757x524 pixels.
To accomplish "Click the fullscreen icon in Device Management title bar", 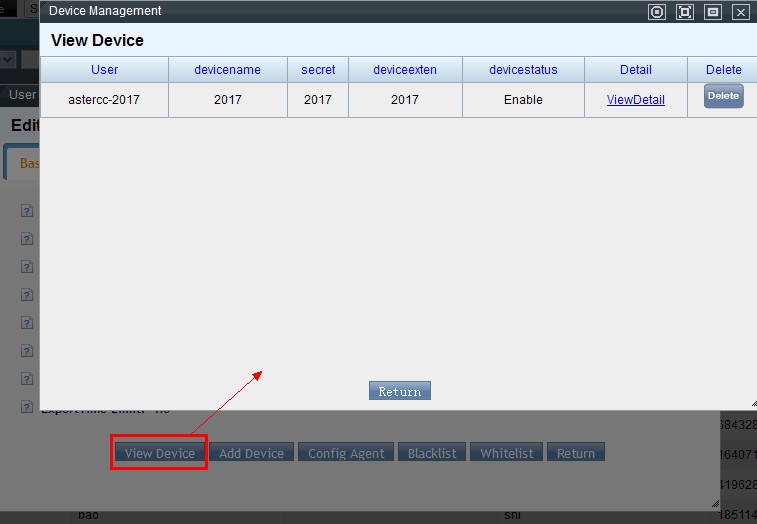I will (685, 12).
